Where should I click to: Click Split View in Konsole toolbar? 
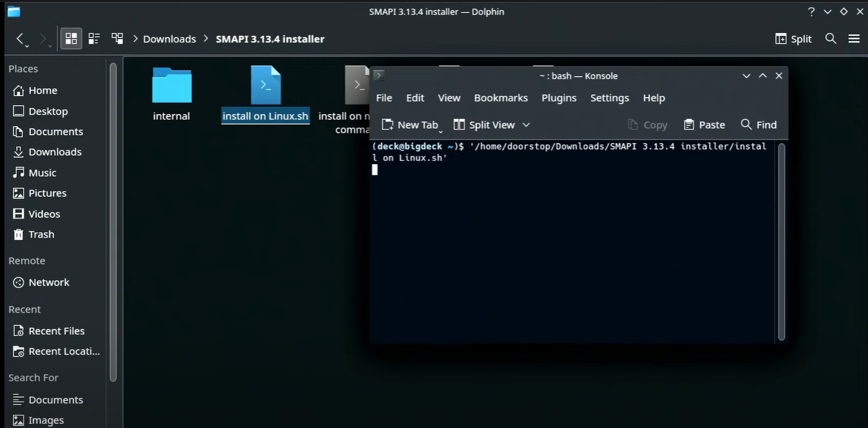pos(484,125)
